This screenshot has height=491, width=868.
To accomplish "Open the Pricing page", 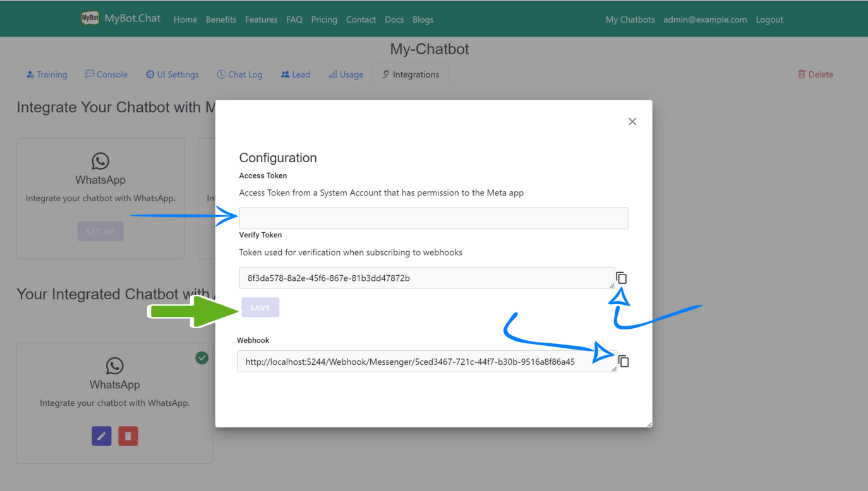I will tap(324, 20).
